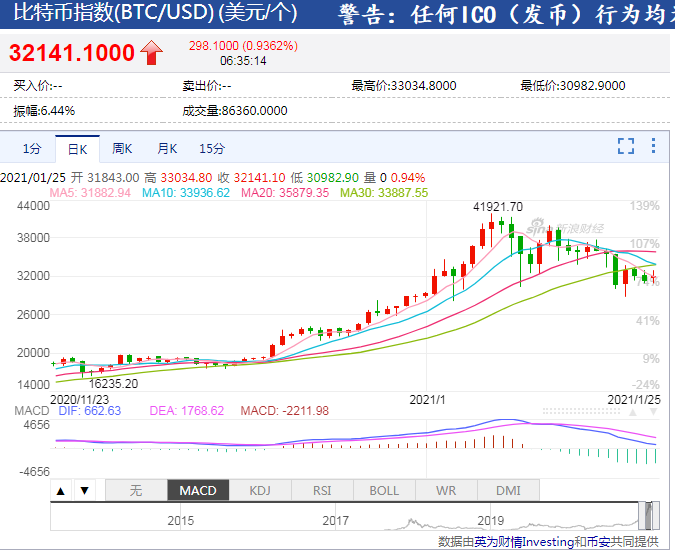Select the WR indicator
Viewport: 675px width, 552px height.
[445, 490]
